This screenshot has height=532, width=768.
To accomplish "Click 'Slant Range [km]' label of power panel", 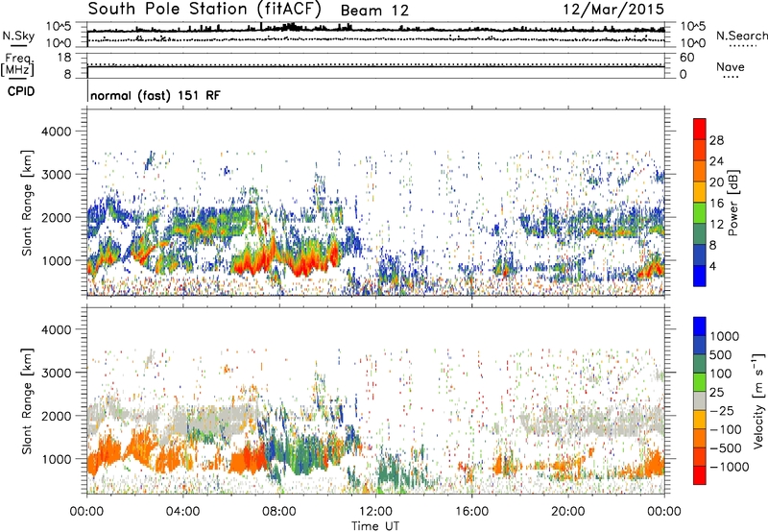I will point(27,203).
